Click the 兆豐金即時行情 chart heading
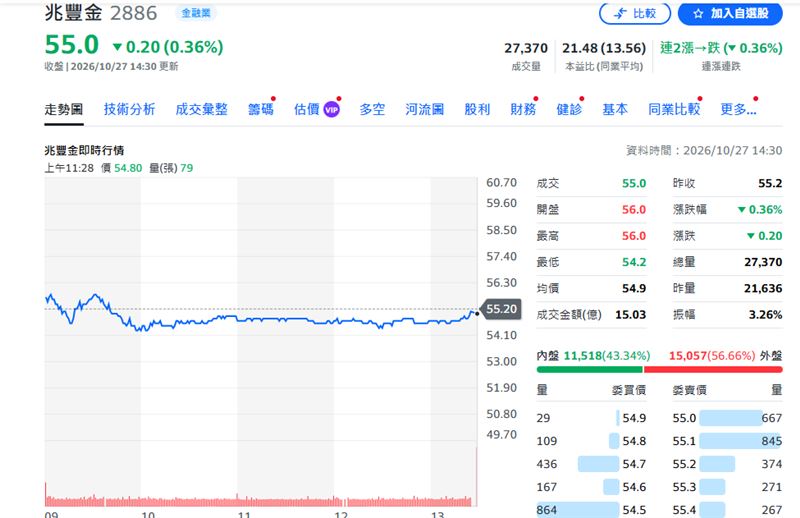Viewport: 800px width, 518px height. tap(84, 151)
